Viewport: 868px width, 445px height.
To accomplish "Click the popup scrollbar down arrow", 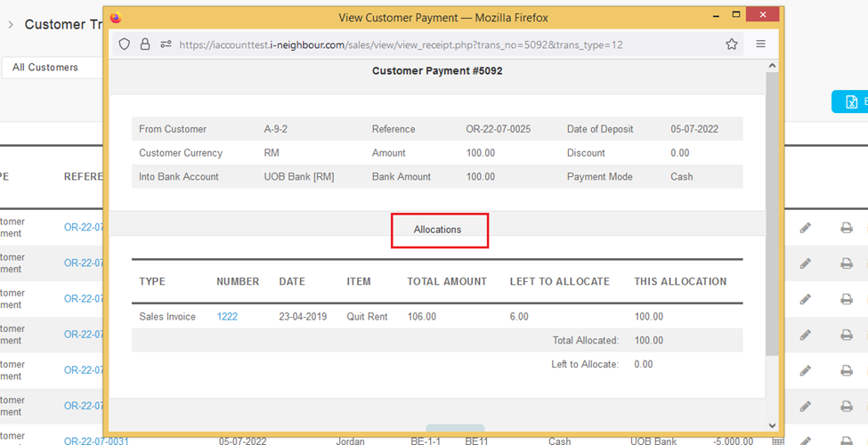I will (x=772, y=426).
